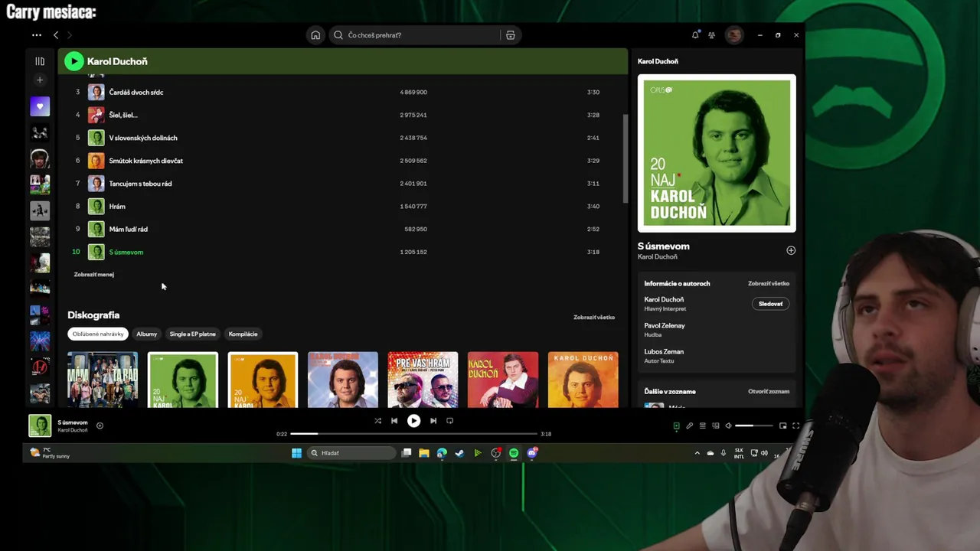Open Discord from taskbar

pyautogui.click(x=532, y=453)
